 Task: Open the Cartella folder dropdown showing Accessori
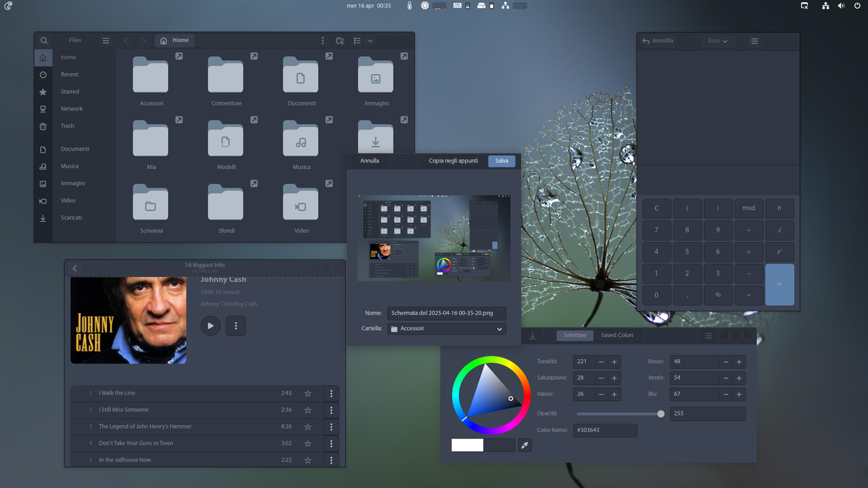tap(446, 329)
